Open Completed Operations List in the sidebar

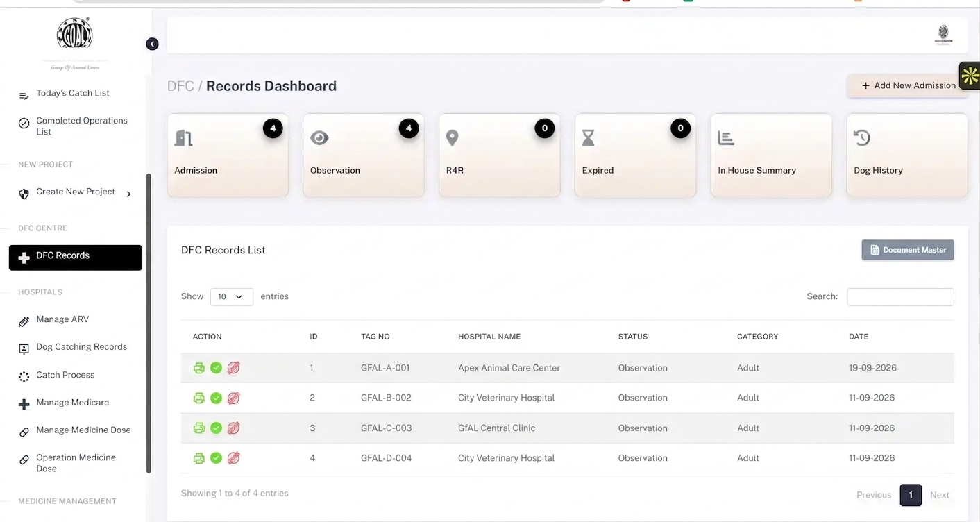pyautogui.click(x=75, y=126)
